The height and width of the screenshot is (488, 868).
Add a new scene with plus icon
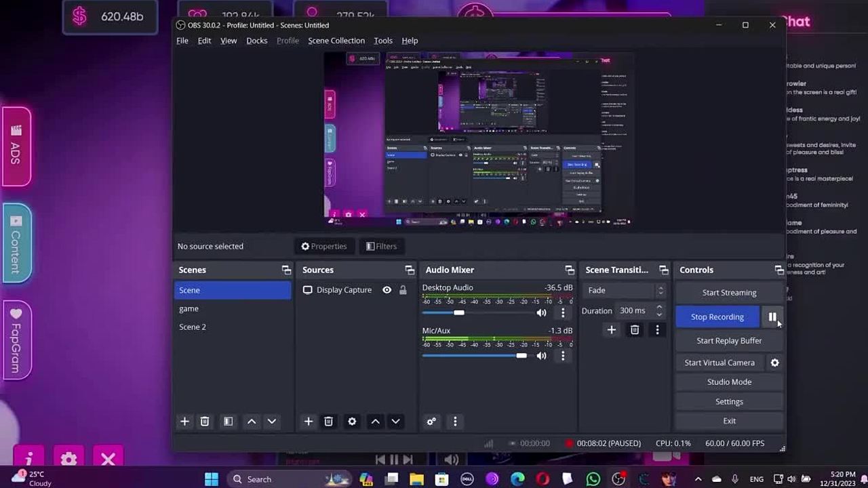pos(184,422)
